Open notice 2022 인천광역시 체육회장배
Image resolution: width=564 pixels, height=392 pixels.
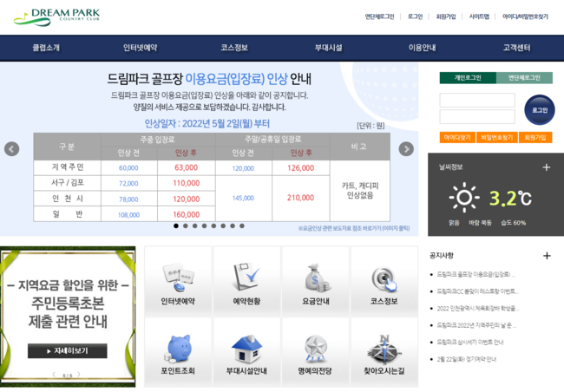point(478,308)
